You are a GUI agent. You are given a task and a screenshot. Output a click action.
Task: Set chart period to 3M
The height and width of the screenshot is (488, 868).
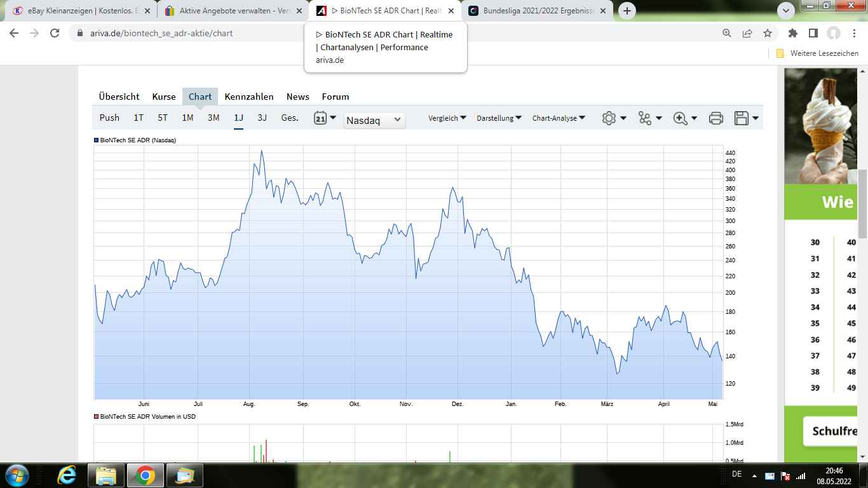point(214,118)
